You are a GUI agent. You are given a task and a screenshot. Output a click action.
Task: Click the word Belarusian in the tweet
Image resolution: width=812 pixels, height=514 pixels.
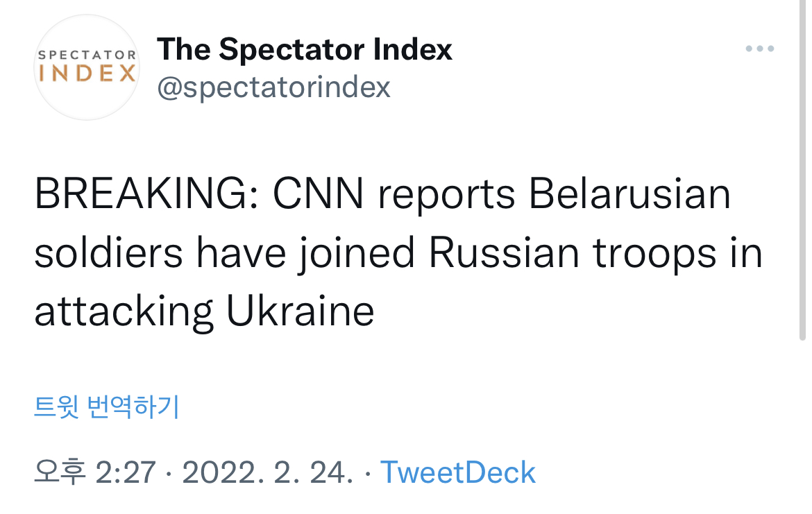629,196
